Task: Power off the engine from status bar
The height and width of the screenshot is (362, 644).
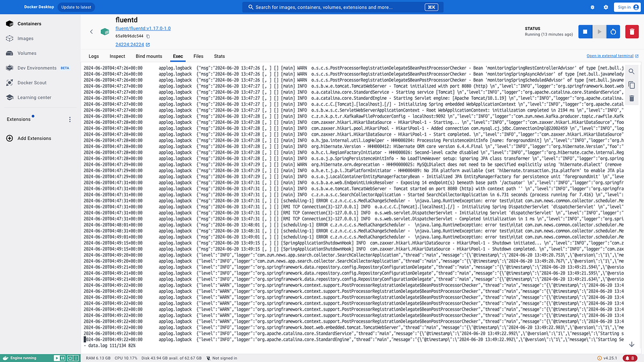Action: [70, 358]
